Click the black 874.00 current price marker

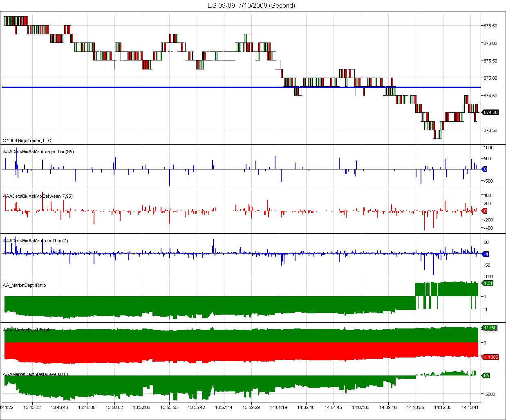[490, 112]
